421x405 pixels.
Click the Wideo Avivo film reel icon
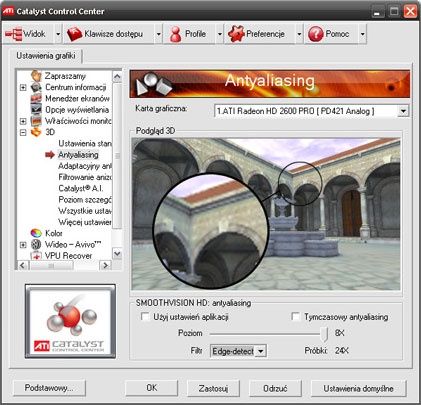coord(36,244)
